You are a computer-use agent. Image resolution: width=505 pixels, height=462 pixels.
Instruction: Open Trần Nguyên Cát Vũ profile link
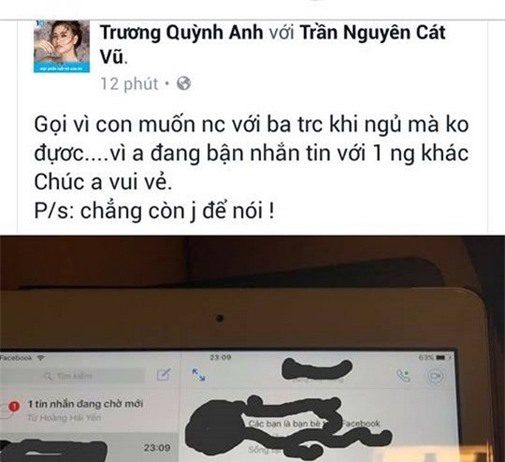click(x=272, y=45)
